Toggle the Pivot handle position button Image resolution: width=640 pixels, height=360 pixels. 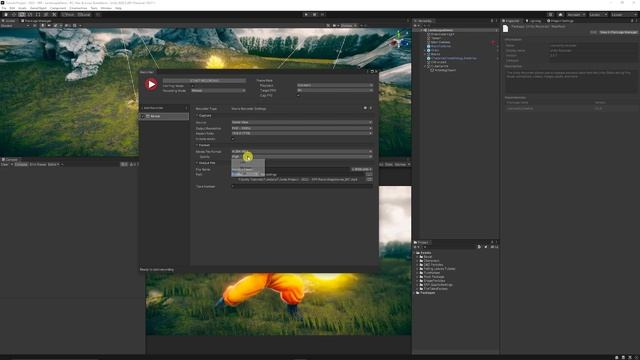point(69,15)
